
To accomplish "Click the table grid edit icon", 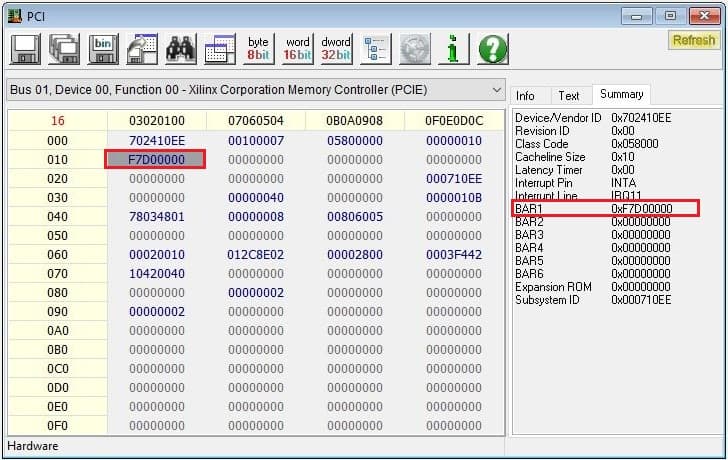I will click(x=219, y=49).
